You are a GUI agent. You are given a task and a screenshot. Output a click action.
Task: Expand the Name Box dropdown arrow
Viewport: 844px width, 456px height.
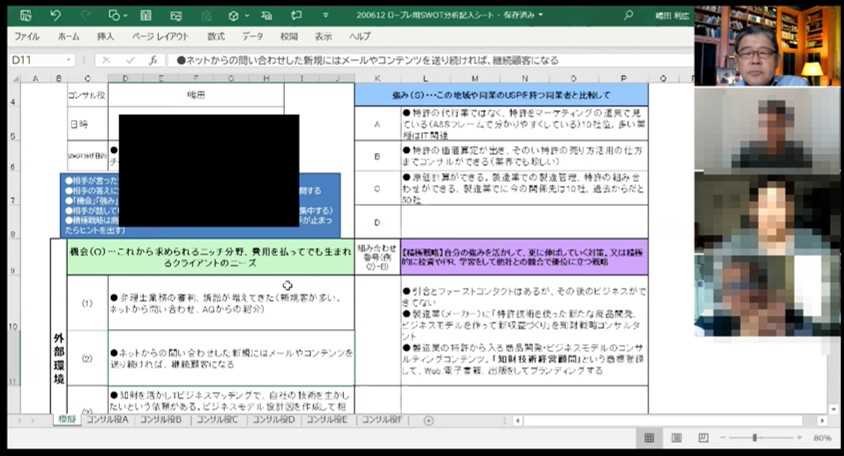pyautogui.click(x=68, y=60)
